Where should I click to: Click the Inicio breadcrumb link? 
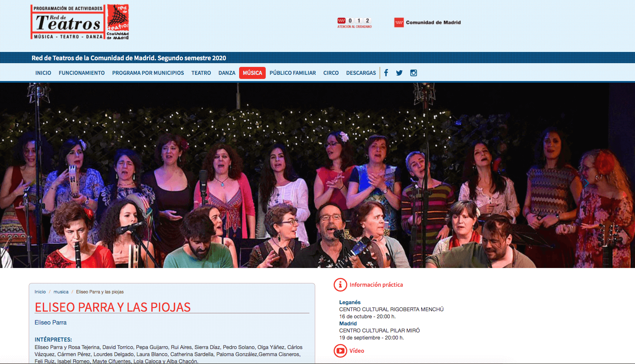[40, 292]
